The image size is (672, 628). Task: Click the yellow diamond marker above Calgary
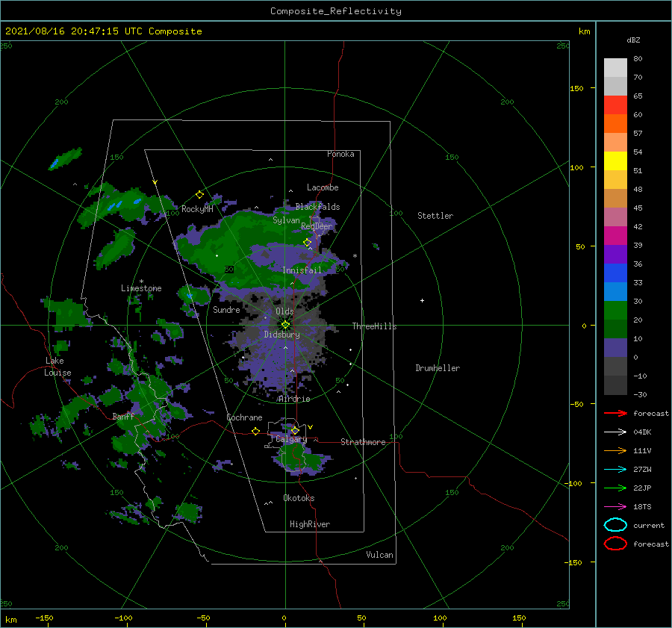click(295, 430)
